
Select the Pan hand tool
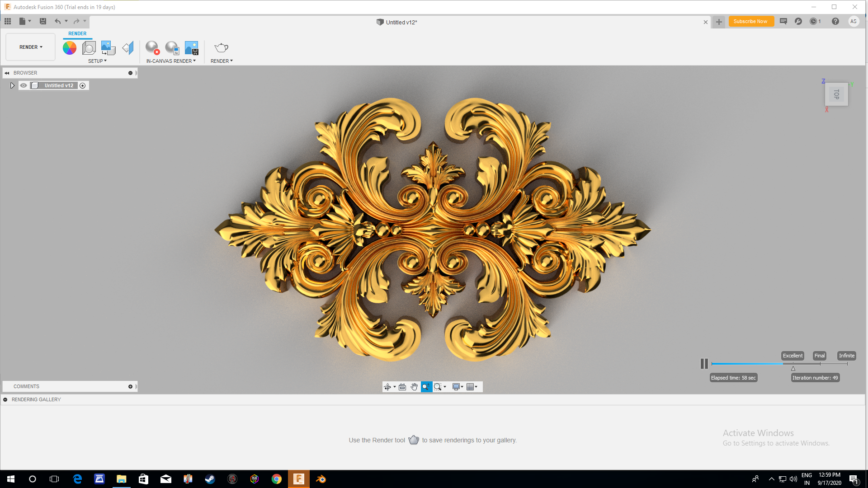[x=414, y=387]
